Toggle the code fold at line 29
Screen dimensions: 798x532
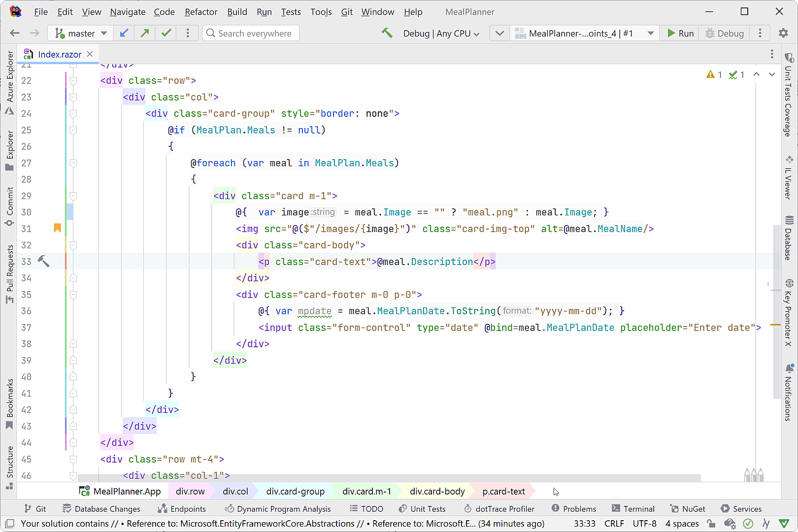73,196
